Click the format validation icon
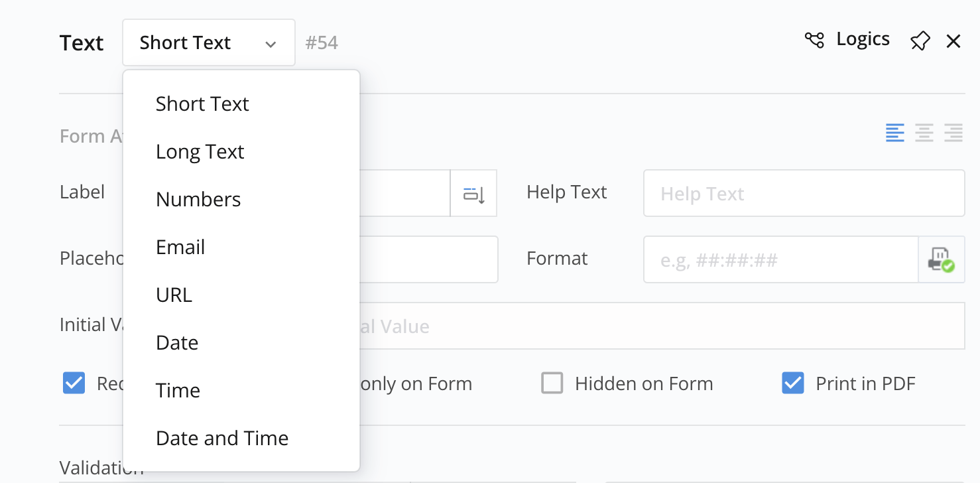 coord(941,259)
